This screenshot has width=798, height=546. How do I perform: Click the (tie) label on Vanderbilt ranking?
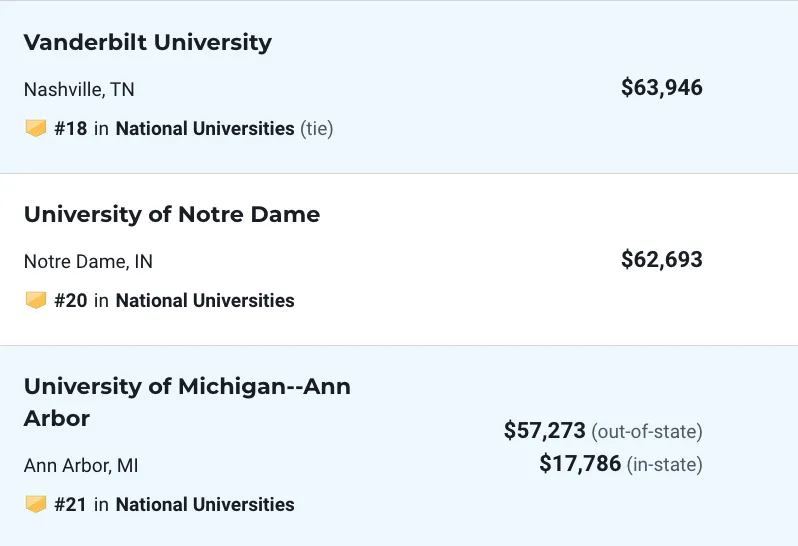click(317, 128)
